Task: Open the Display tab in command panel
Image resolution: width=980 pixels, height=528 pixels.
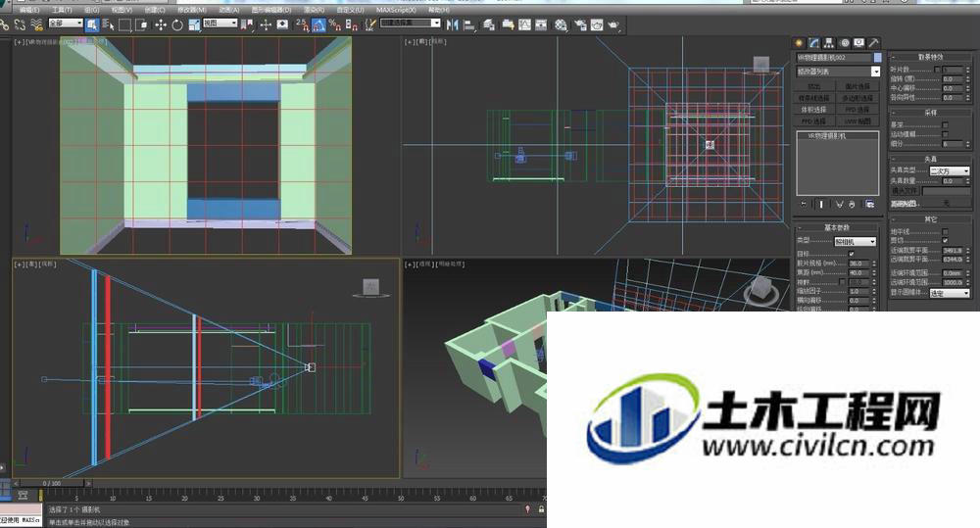Action: point(858,42)
